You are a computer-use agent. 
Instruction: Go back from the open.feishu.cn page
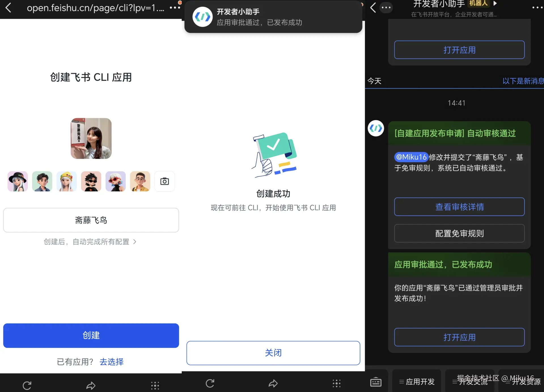(x=9, y=8)
